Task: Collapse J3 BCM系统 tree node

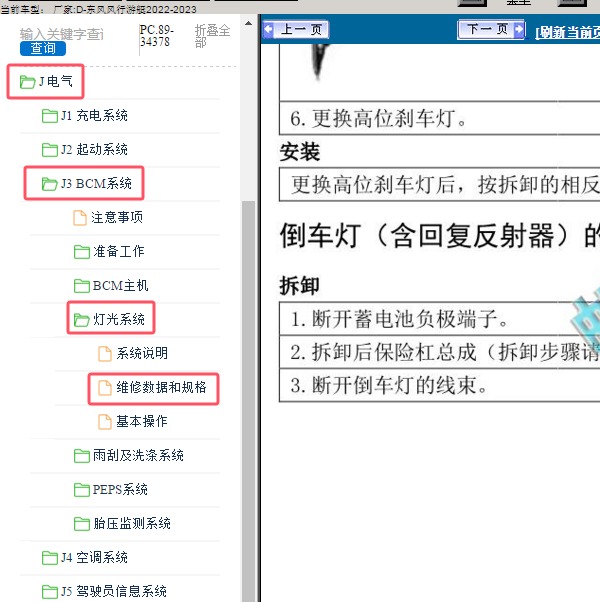Action: click(x=96, y=184)
